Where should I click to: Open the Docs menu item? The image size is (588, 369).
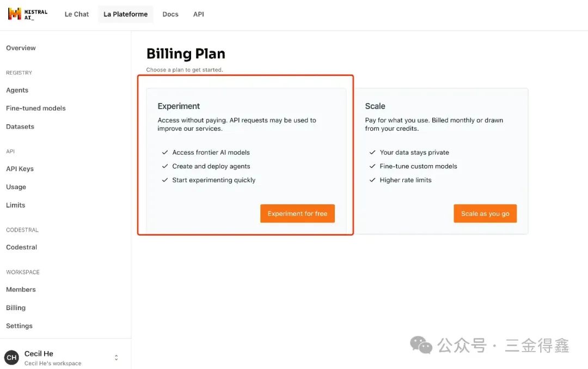click(170, 14)
